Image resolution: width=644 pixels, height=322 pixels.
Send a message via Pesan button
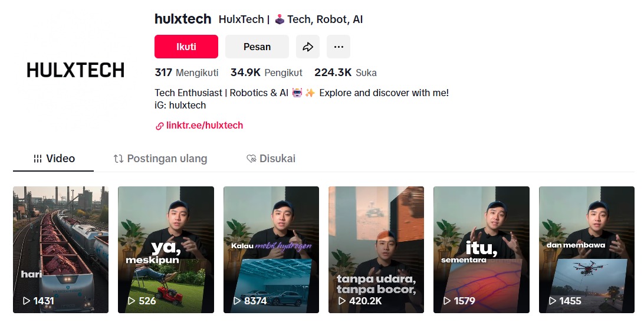(257, 47)
